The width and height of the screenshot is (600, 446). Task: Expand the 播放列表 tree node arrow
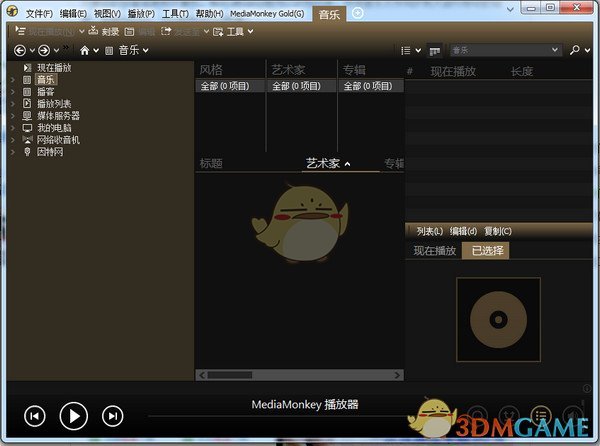coord(13,104)
